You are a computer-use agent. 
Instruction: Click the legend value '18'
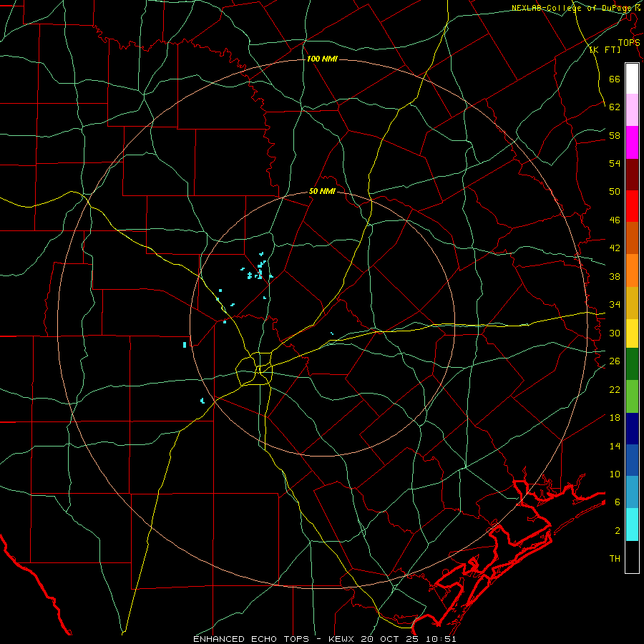click(615, 418)
